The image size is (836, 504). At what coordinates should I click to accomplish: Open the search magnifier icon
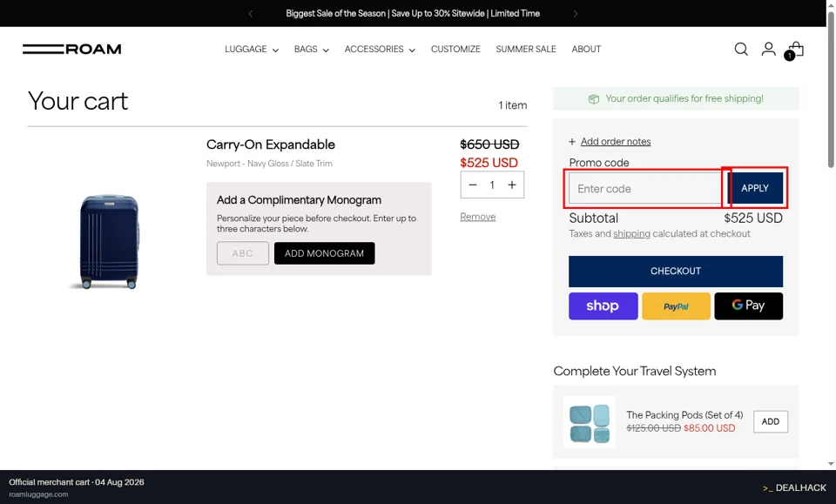tap(741, 49)
